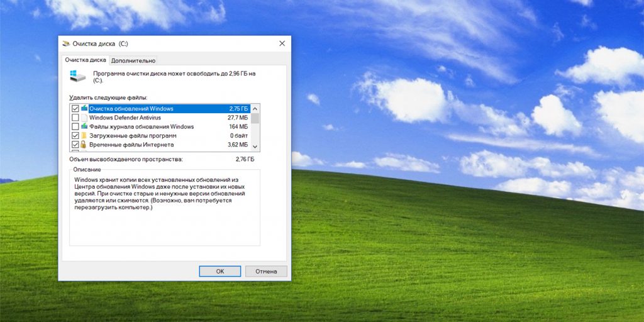The image size is (644, 322).
Task: Click the Файлы журнала обновления Windows icon
Action: click(84, 126)
